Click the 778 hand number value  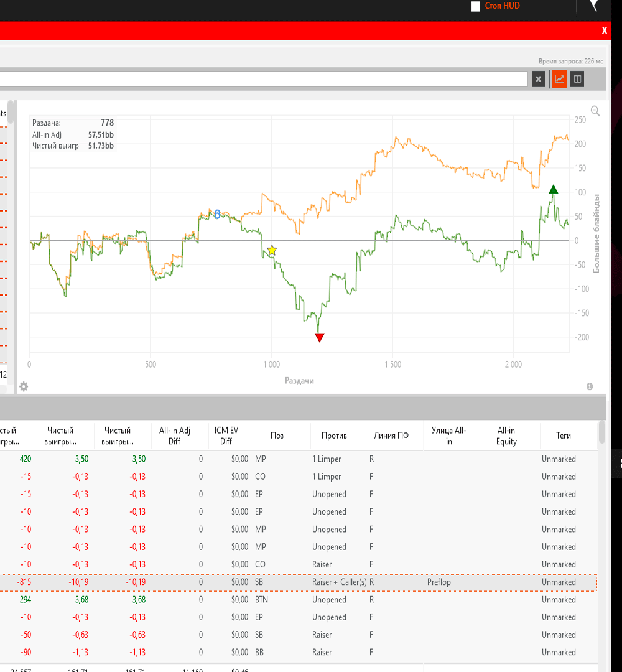click(107, 123)
